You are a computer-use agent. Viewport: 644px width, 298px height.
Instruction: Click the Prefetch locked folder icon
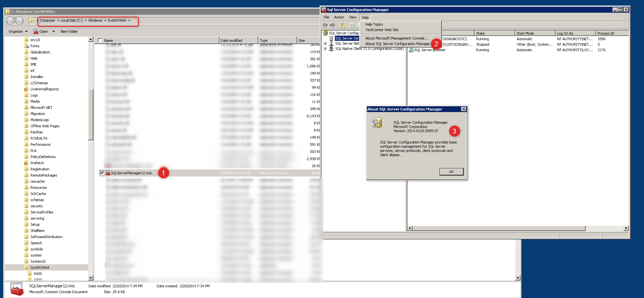pos(27,163)
